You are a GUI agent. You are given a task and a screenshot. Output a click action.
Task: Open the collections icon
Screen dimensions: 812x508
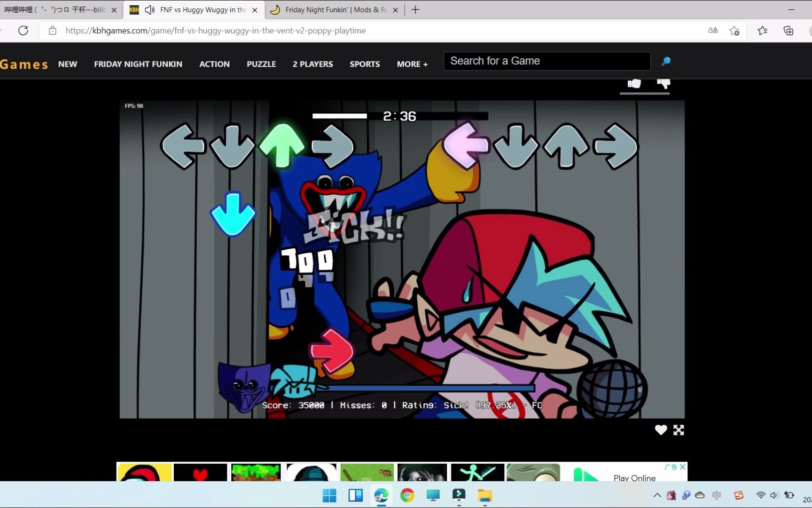coord(789,31)
